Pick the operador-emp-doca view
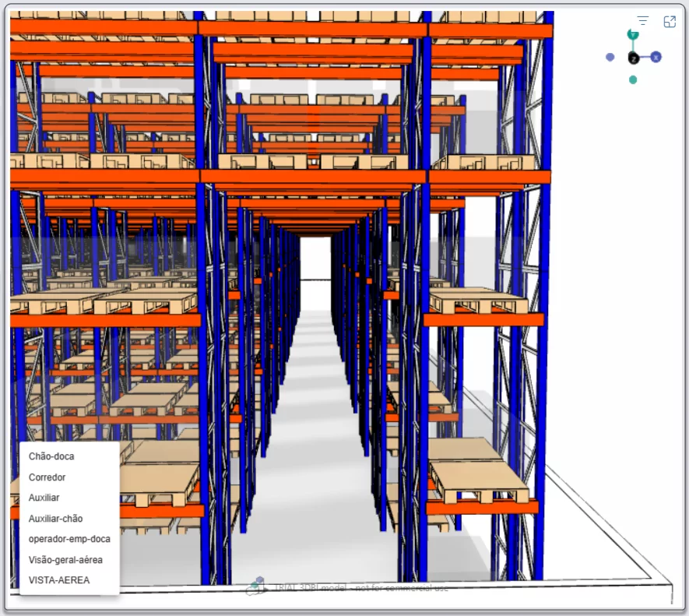The image size is (689, 616). (x=69, y=539)
